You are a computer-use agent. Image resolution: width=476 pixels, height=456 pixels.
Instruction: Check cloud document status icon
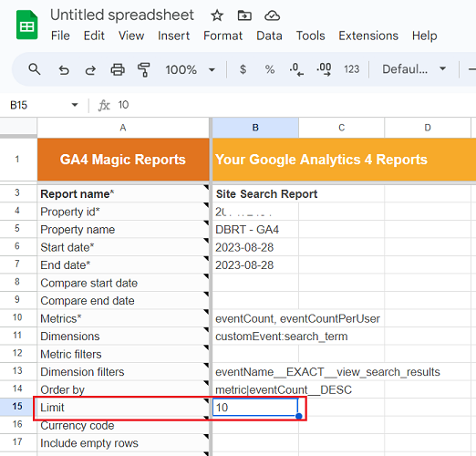click(272, 16)
